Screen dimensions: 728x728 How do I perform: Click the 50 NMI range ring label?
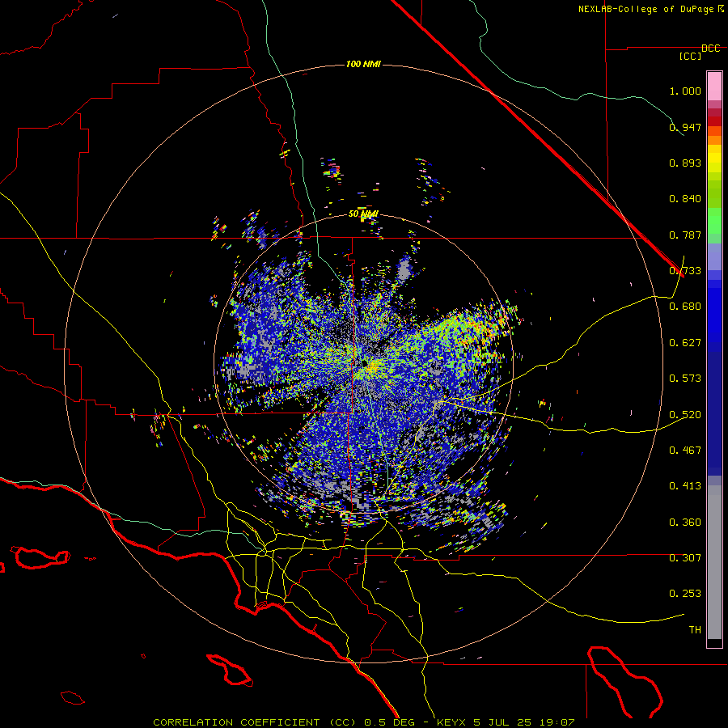click(363, 214)
